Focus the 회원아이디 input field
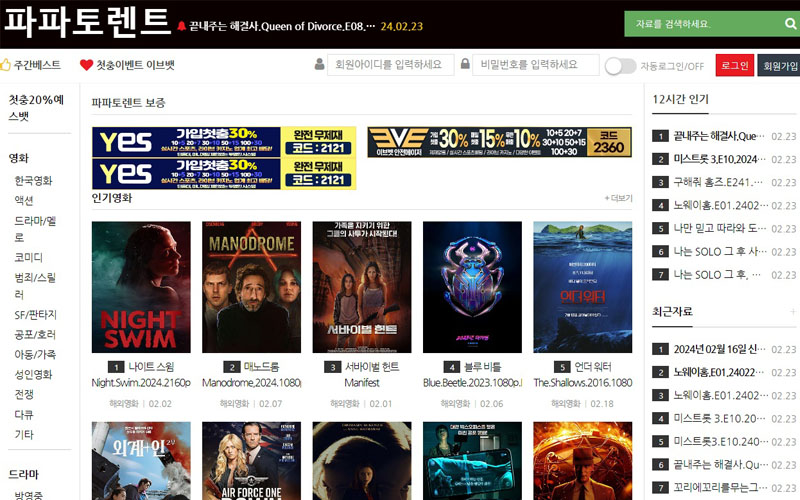Image resolution: width=800 pixels, height=500 pixels. click(390, 65)
